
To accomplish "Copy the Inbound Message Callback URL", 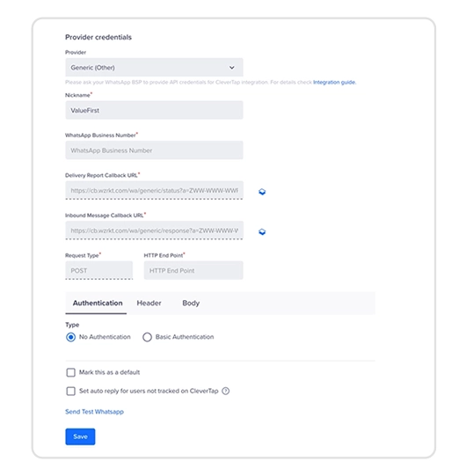I will [262, 232].
